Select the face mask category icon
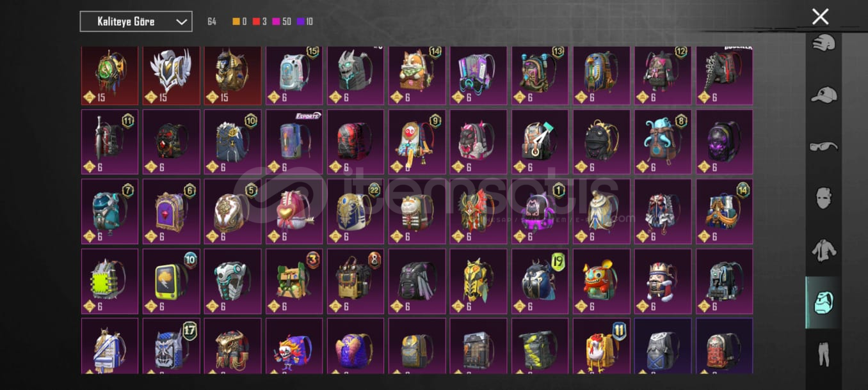 tap(824, 198)
